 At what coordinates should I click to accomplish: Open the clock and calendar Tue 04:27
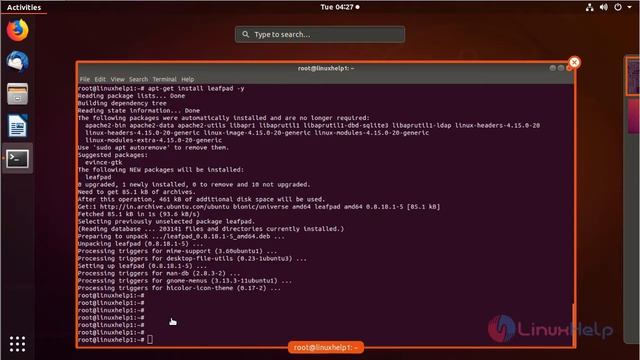(340, 7)
